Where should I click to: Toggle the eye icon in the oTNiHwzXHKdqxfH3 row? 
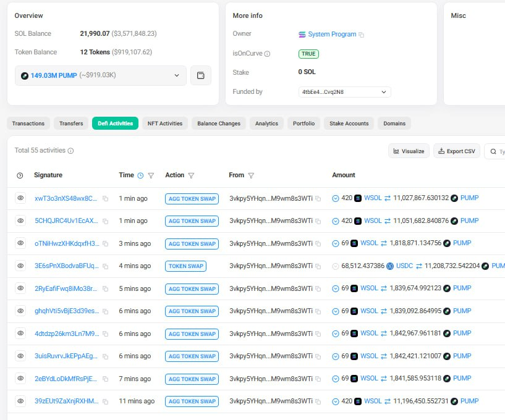coord(20,243)
